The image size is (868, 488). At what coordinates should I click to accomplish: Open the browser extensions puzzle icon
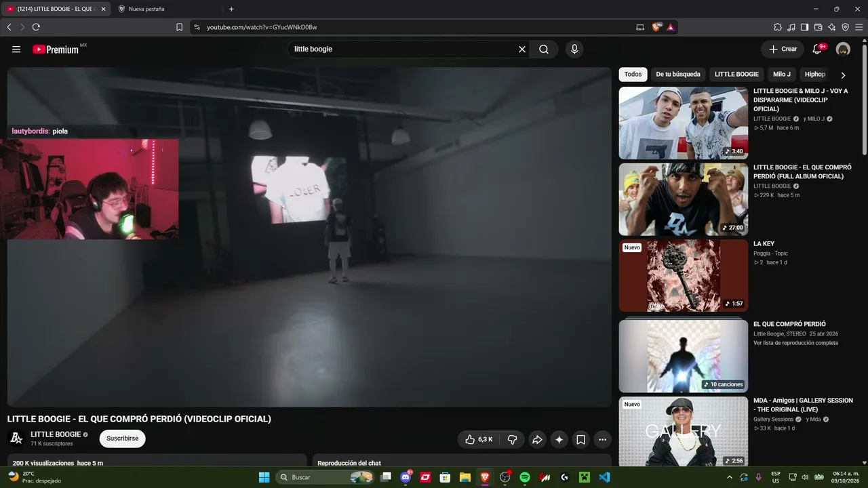[x=778, y=27]
